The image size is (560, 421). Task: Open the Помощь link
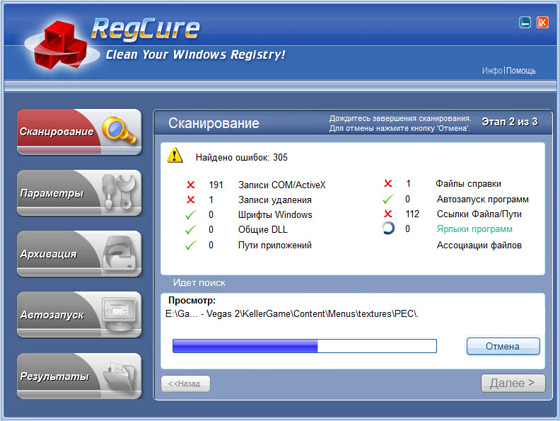[x=521, y=71]
